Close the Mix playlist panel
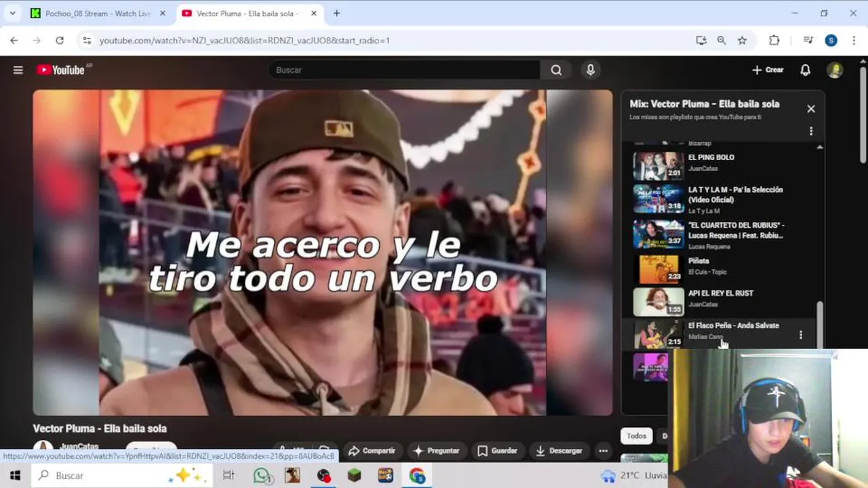868x488 pixels. [811, 108]
